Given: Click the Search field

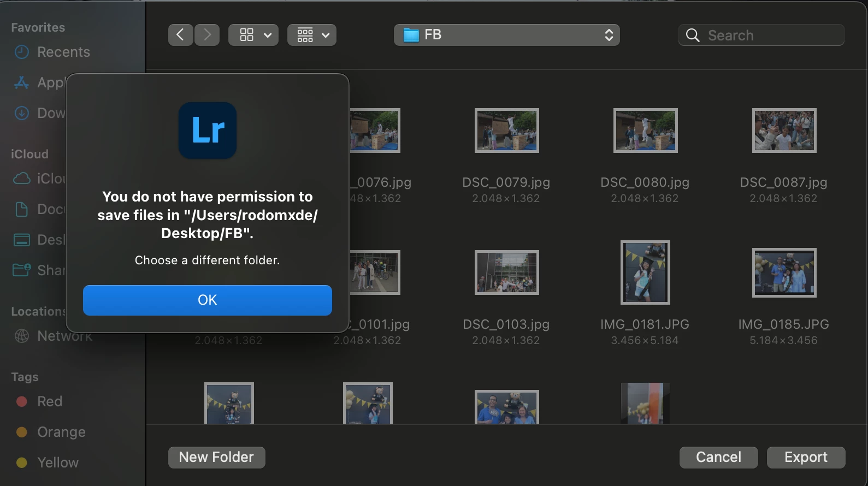Looking at the screenshot, I should coord(761,35).
